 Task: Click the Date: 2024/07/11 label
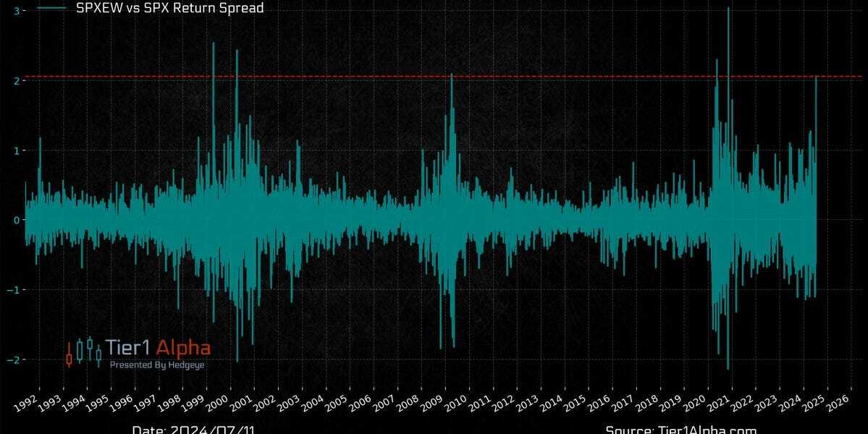[193, 430]
